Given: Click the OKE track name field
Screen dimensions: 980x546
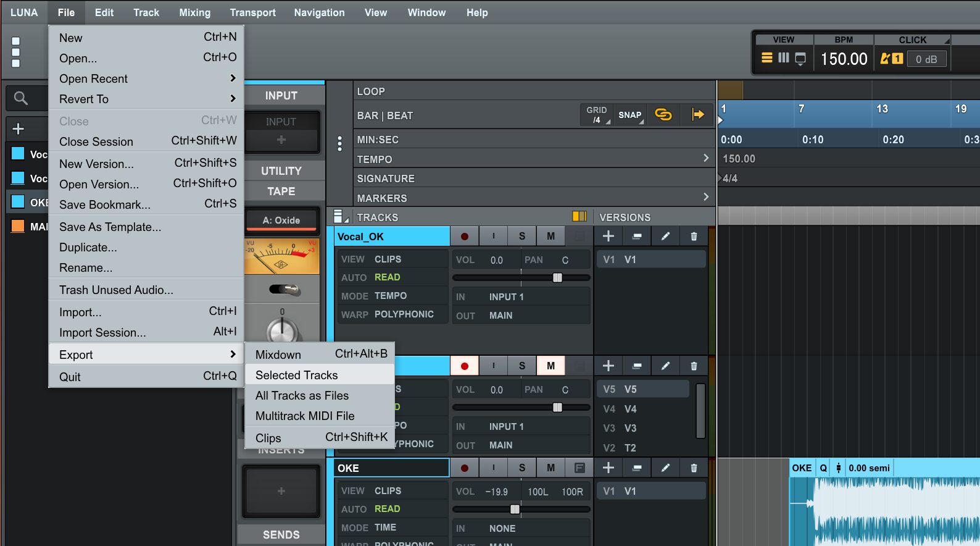Looking at the screenshot, I should point(392,468).
